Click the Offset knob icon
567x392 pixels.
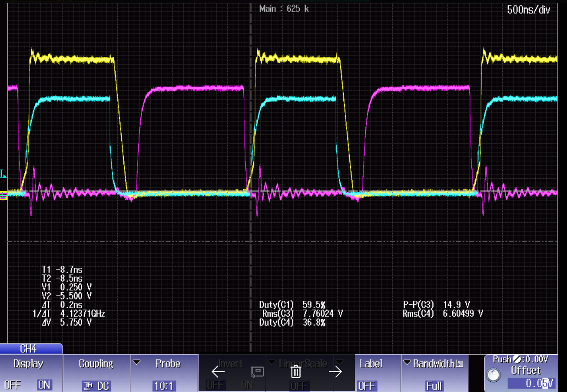pos(494,375)
